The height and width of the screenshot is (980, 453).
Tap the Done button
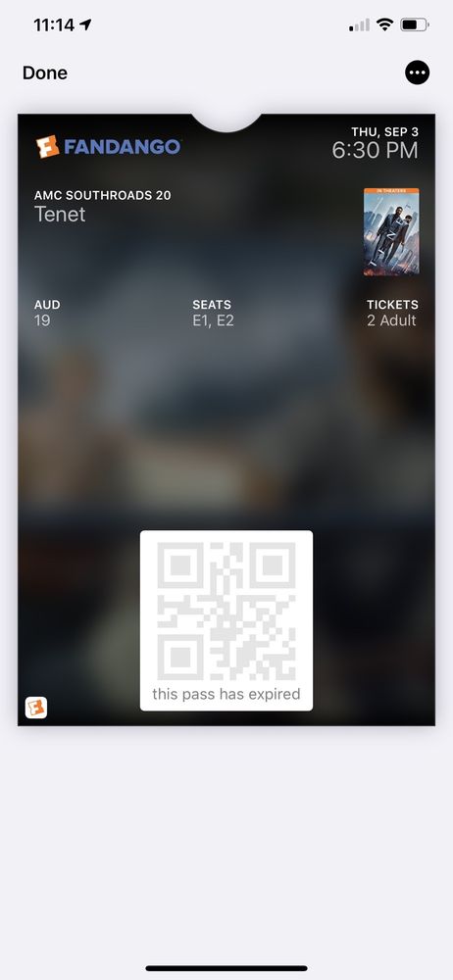(x=44, y=73)
